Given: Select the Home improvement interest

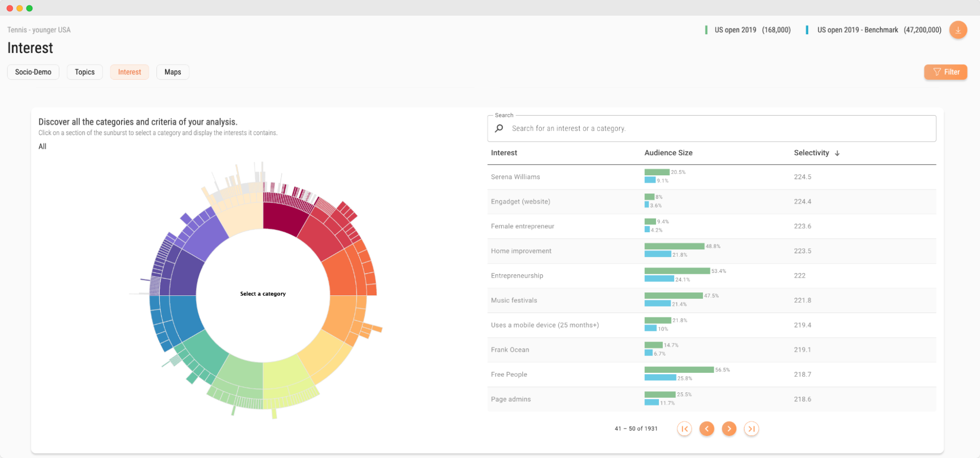Looking at the screenshot, I should pyautogui.click(x=521, y=251).
